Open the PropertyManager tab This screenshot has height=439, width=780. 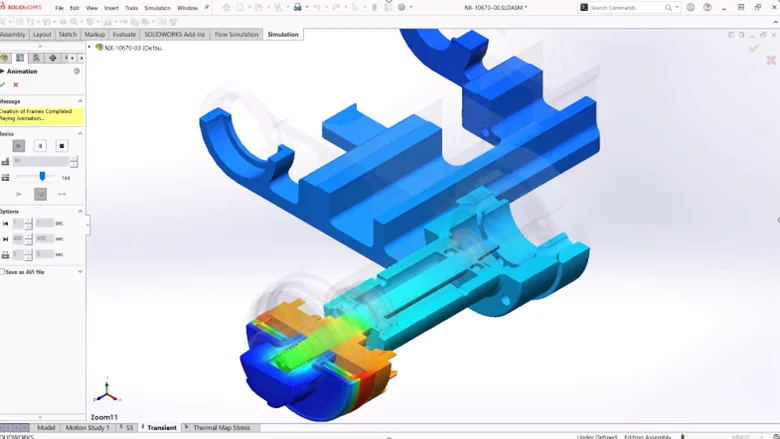pos(20,58)
